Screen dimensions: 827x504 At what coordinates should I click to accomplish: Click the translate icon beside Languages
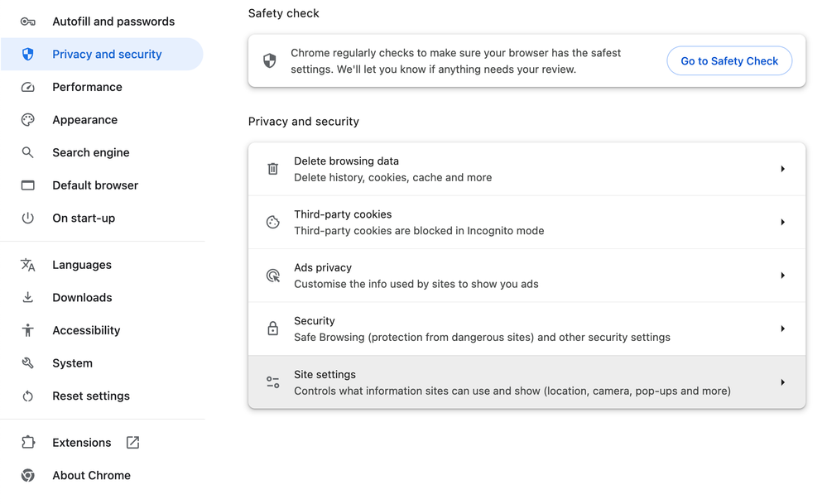(28, 265)
